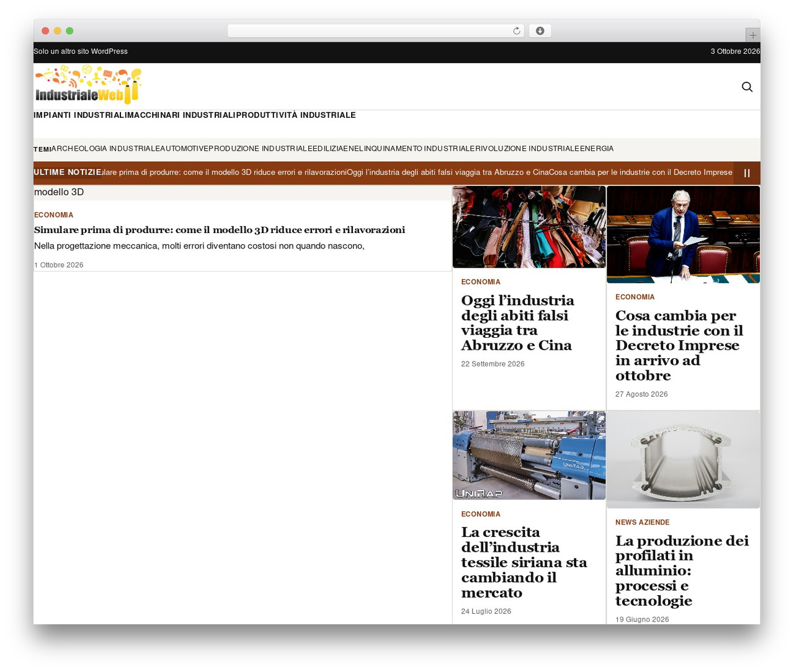Read 'La produzione dei profilati in alluminio' article

(682, 571)
